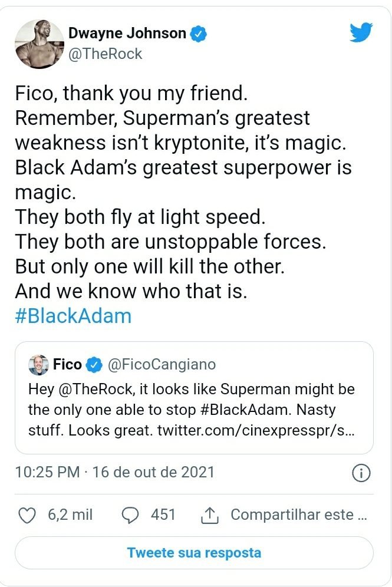Click the 451 replies count
Viewport: 392px width, 587px height.
(x=163, y=515)
